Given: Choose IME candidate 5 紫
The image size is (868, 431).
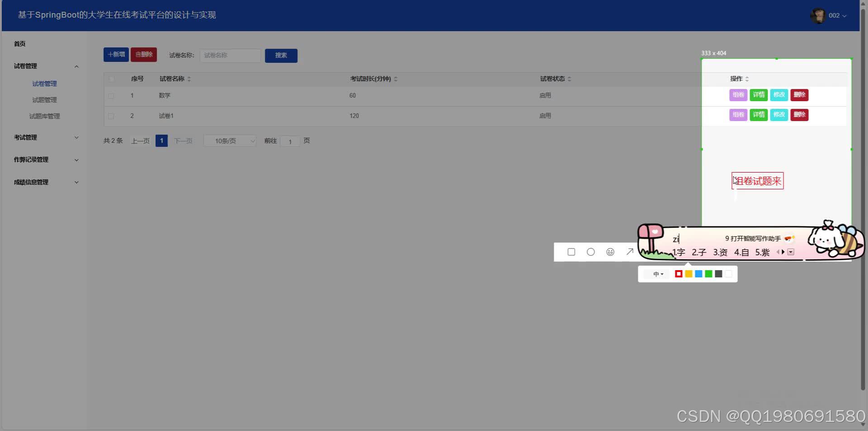Looking at the screenshot, I should 762,253.
